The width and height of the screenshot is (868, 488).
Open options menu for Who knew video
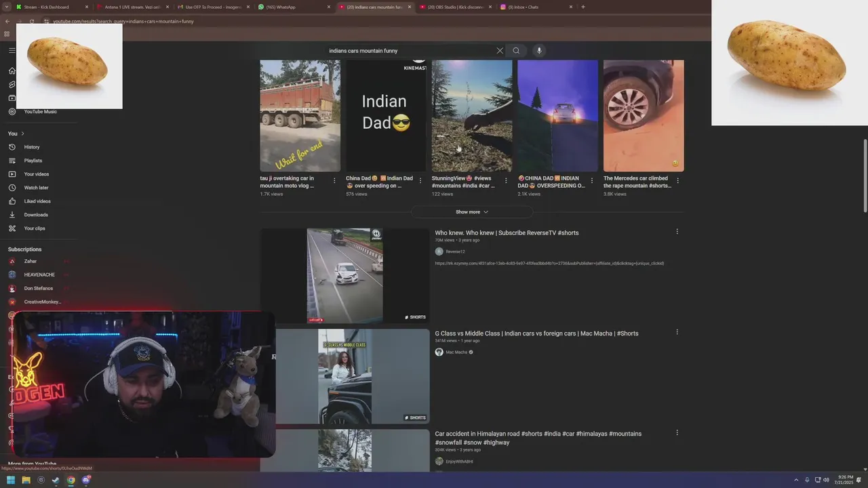pyautogui.click(x=677, y=232)
